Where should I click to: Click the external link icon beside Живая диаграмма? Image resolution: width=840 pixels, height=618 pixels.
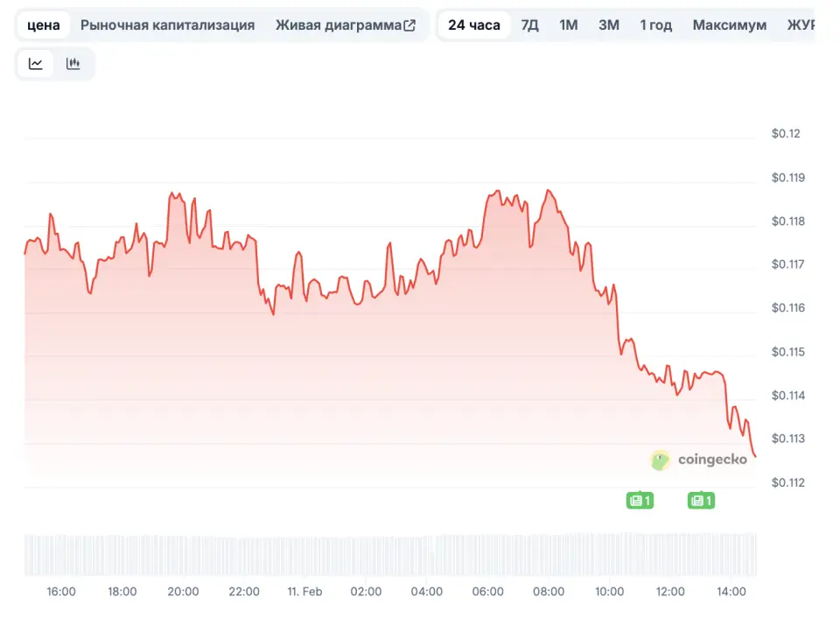(409, 25)
